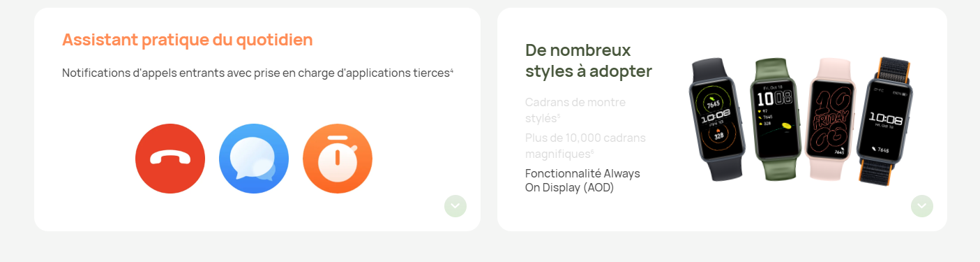Screen dimensions: 980x262
Task: Click the De nombreux styles à adopter heading
Action: point(589,61)
